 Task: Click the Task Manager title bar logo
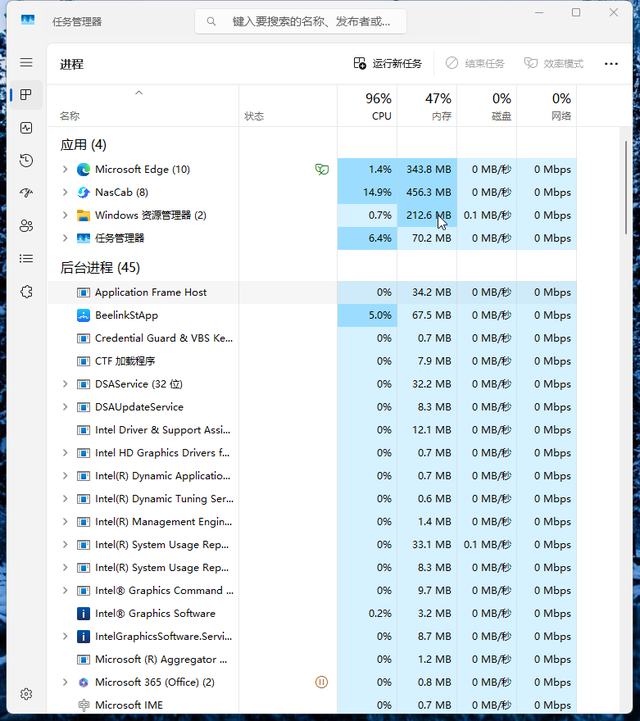[28, 20]
